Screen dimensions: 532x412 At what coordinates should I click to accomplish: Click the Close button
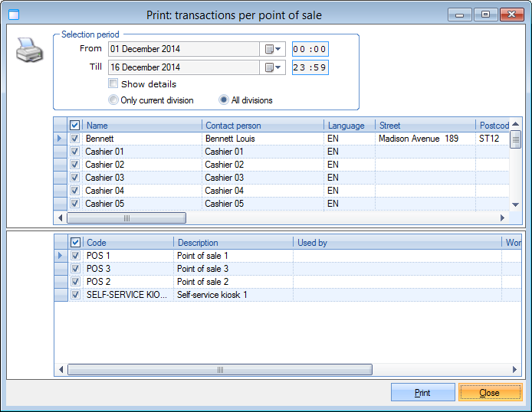[x=489, y=393]
